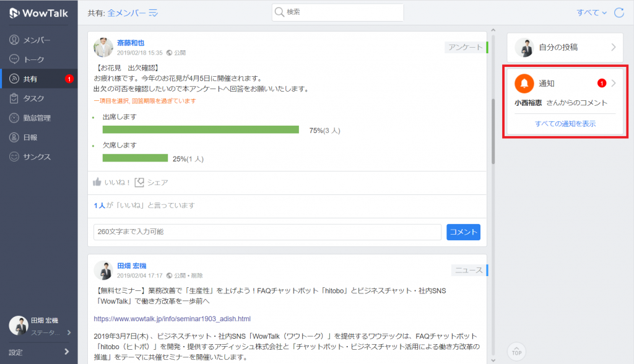634x364 pixels.
Task: Click the 日報 report icon
Action: (14, 137)
